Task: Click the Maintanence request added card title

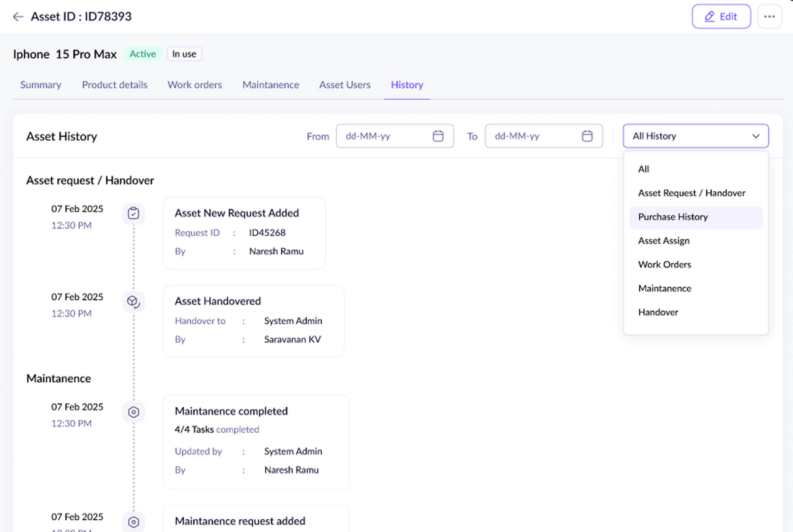Action: click(240, 521)
